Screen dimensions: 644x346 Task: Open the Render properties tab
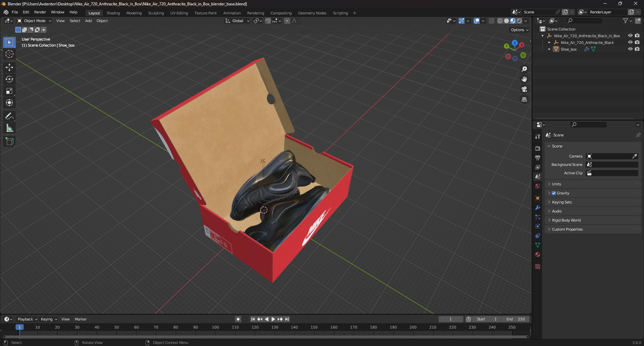[x=538, y=148]
